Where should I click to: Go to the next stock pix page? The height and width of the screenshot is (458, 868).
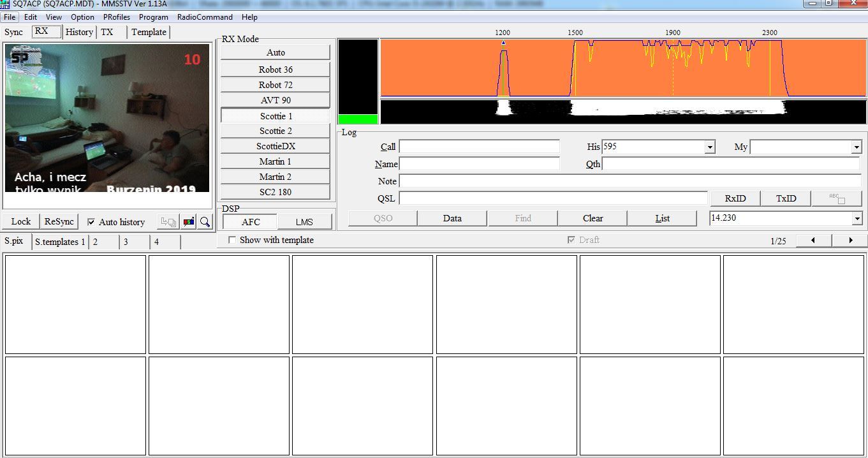[850, 240]
